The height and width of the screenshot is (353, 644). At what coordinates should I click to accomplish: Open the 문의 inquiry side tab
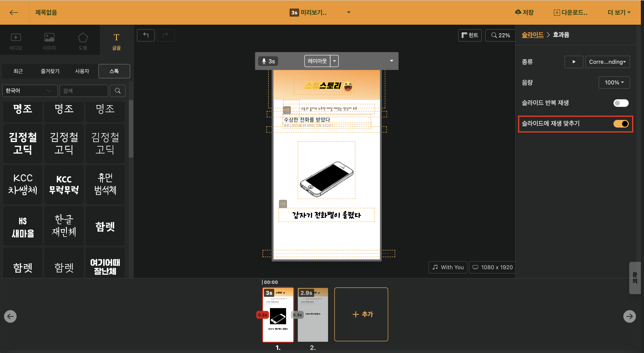tap(635, 278)
